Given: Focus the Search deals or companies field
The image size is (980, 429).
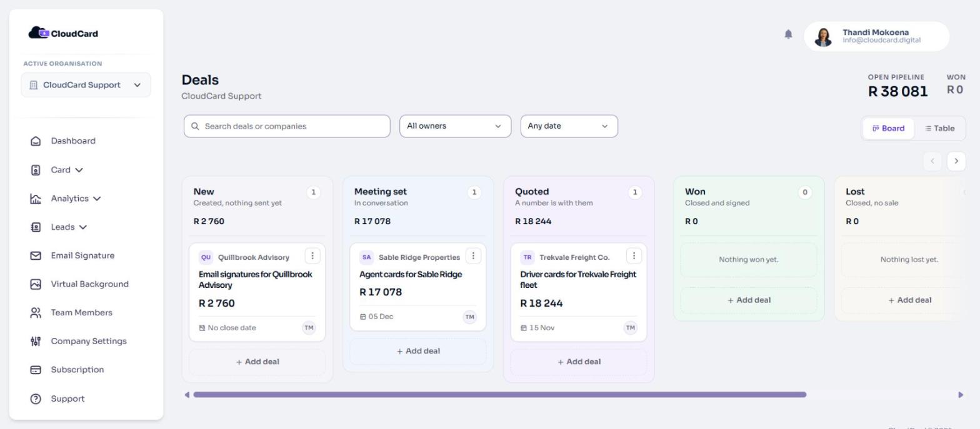Looking at the screenshot, I should [287, 126].
